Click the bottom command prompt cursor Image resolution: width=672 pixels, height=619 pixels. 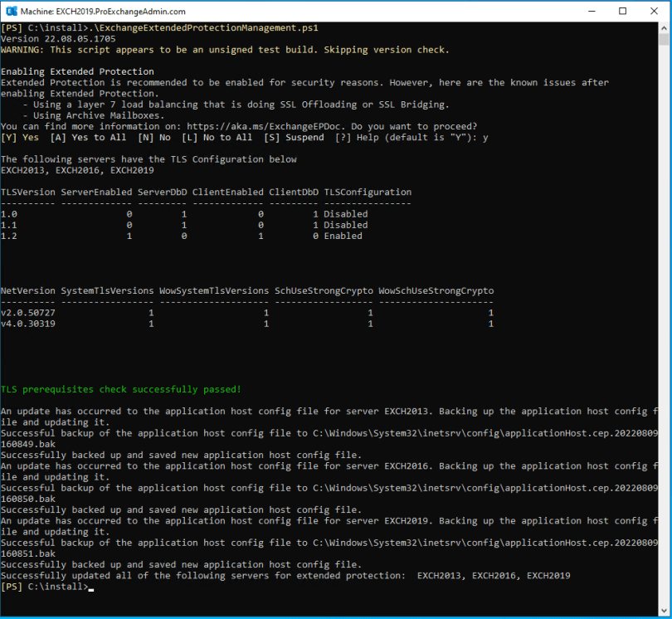point(90,587)
